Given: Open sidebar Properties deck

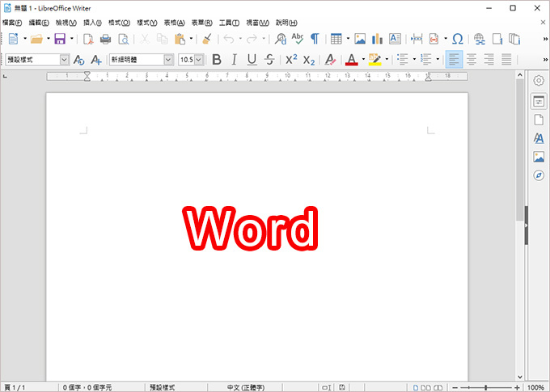Looking at the screenshot, I should pos(539,102).
